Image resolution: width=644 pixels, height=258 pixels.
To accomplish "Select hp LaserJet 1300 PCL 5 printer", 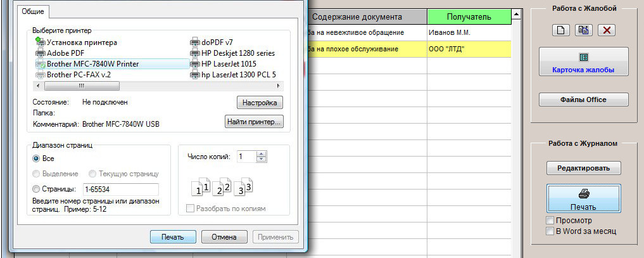I will (233, 75).
